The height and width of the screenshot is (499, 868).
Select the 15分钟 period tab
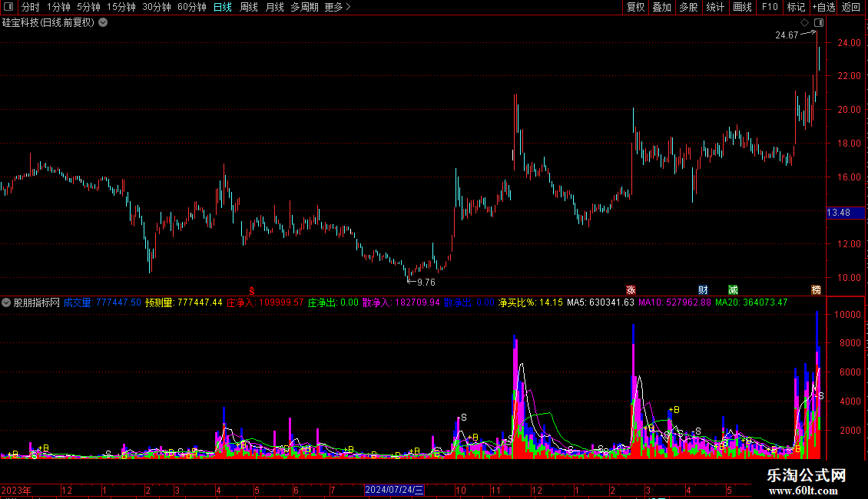[x=121, y=7]
